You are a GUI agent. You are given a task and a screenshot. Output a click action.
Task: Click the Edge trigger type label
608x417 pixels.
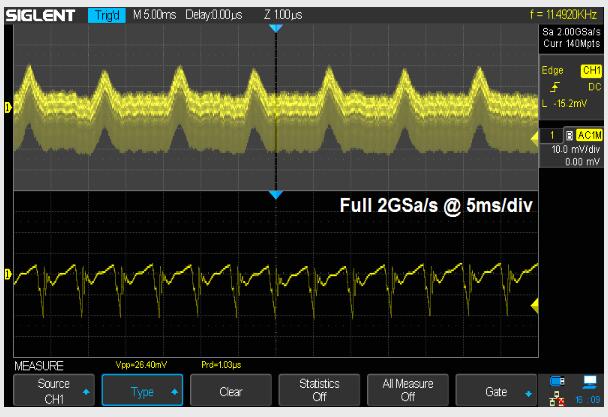[552, 71]
